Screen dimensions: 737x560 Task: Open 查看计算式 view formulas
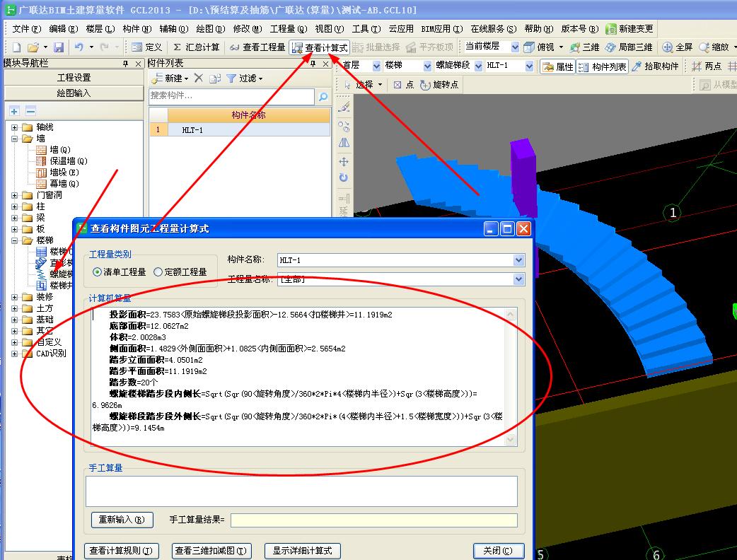pyautogui.click(x=320, y=47)
